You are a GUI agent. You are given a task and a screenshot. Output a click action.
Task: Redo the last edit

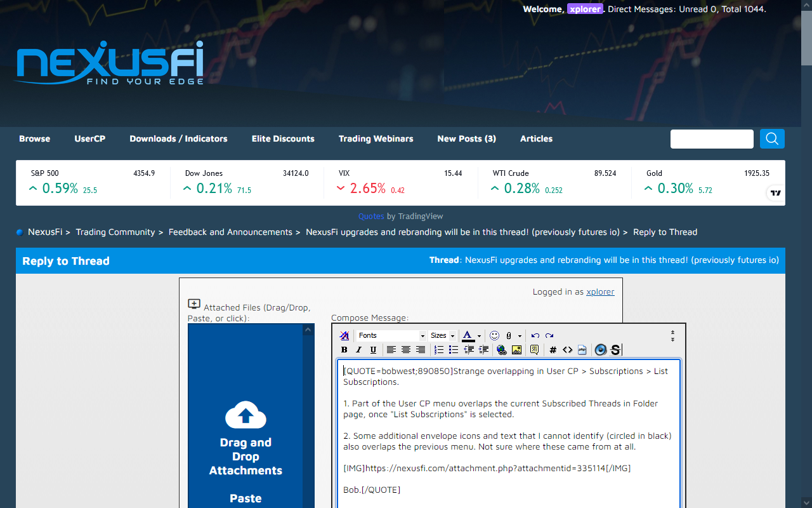[x=549, y=336]
